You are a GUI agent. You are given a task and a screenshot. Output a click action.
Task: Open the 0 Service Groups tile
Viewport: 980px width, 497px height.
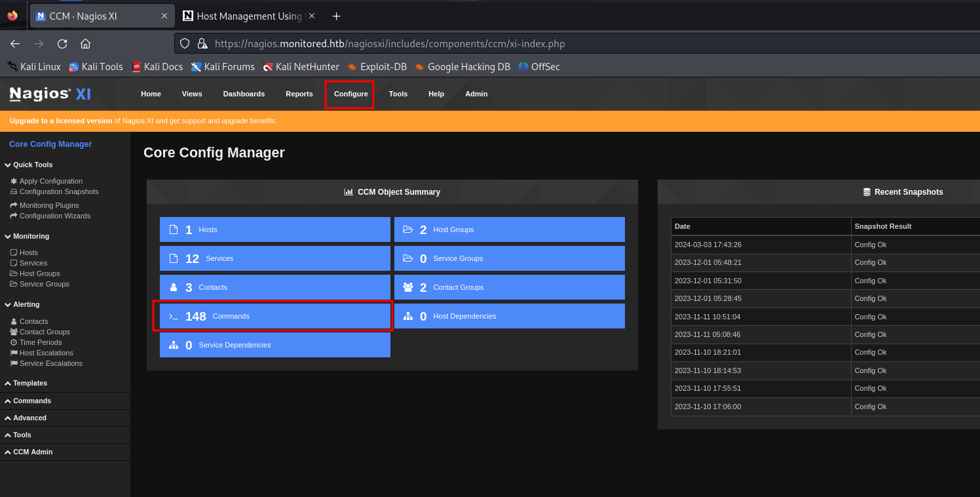510,258
